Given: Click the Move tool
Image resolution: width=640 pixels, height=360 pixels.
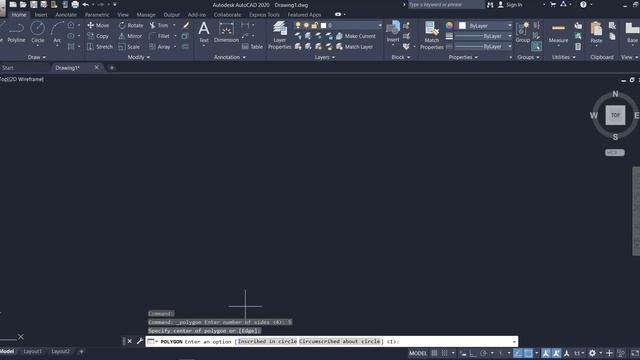Looking at the screenshot, I should (98, 25).
